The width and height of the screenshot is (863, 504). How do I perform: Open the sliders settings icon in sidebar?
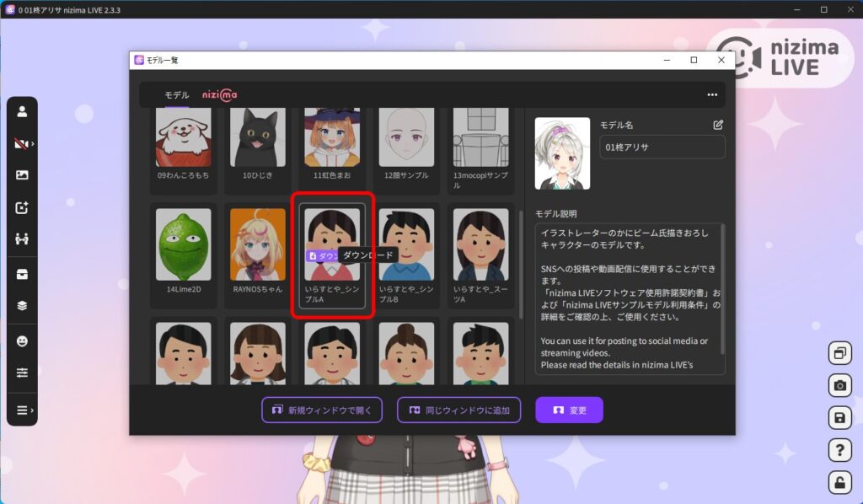point(22,373)
